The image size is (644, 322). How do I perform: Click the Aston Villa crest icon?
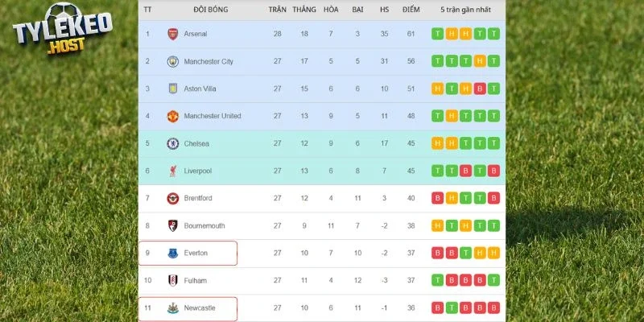[x=172, y=89]
